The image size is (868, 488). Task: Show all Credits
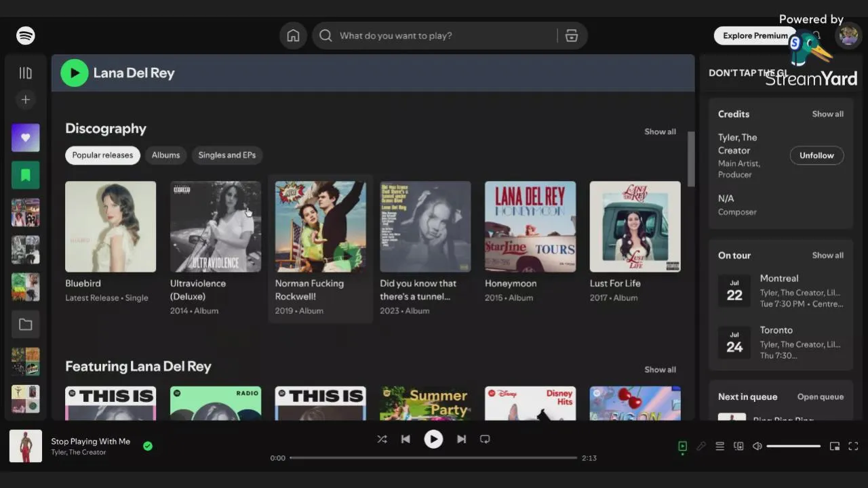coord(828,114)
